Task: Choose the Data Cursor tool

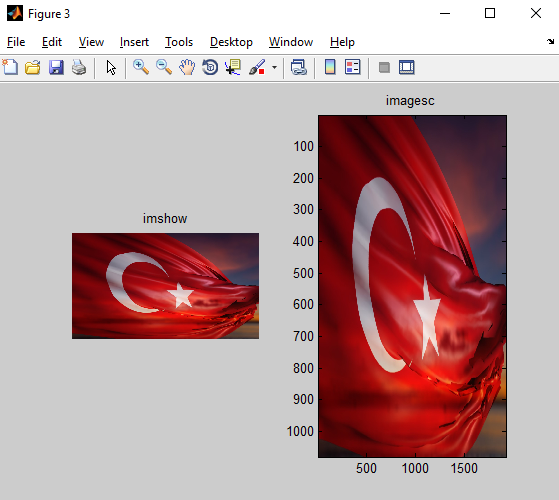Action: click(233, 67)
